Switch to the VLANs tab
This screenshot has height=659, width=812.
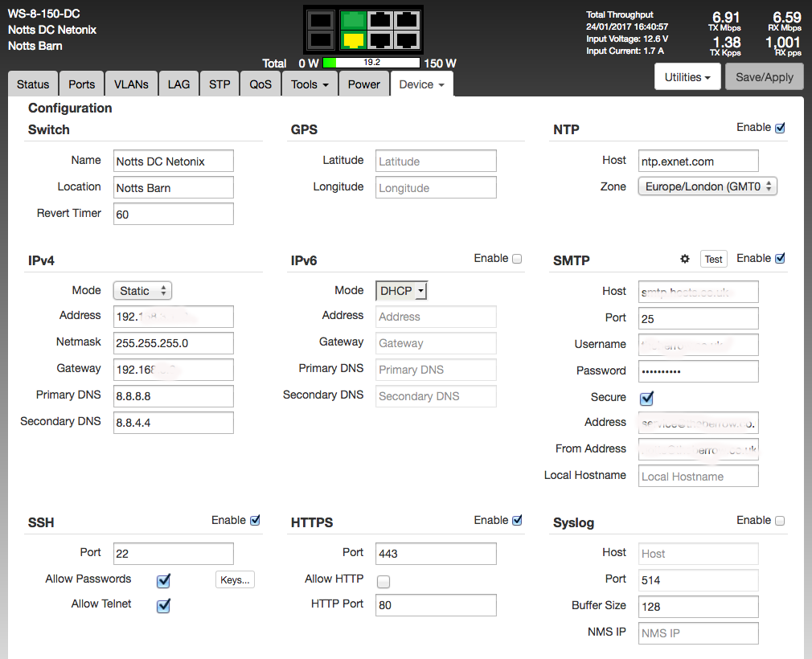131,84
